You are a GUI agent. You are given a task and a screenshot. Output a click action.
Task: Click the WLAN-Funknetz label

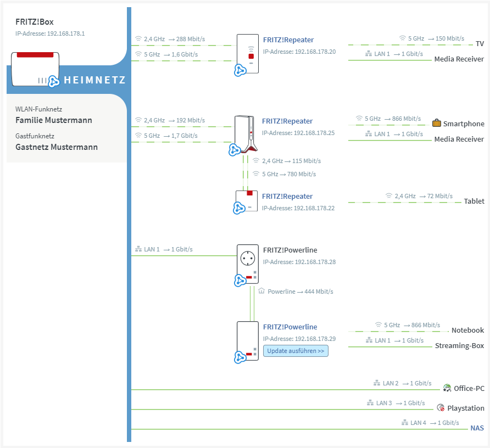point(39,109)
